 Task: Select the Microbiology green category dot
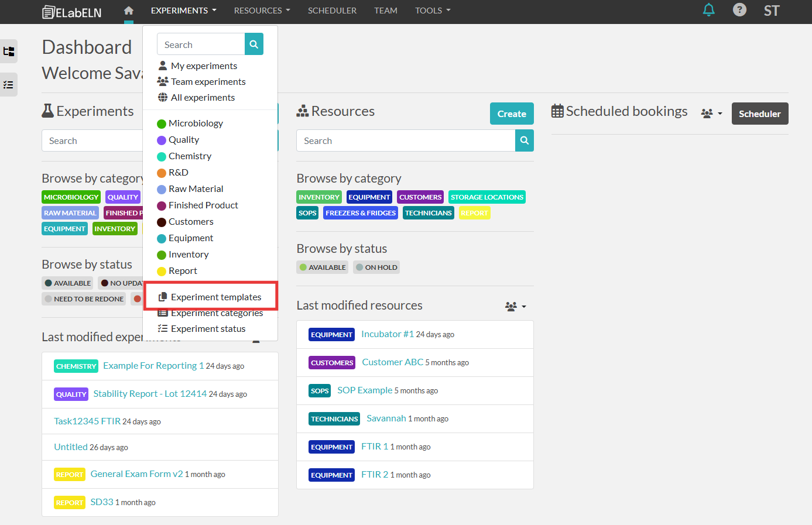(x=162, y=123)
